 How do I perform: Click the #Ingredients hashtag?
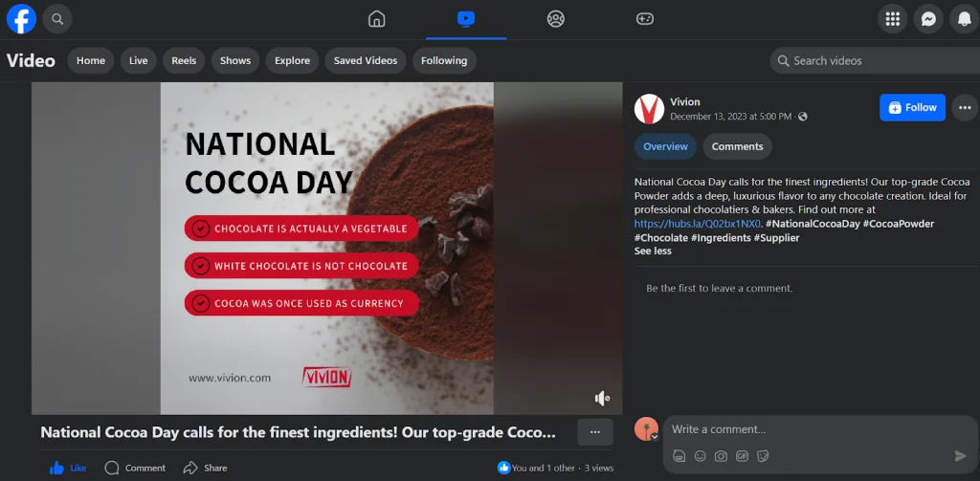tap(721, 237)
